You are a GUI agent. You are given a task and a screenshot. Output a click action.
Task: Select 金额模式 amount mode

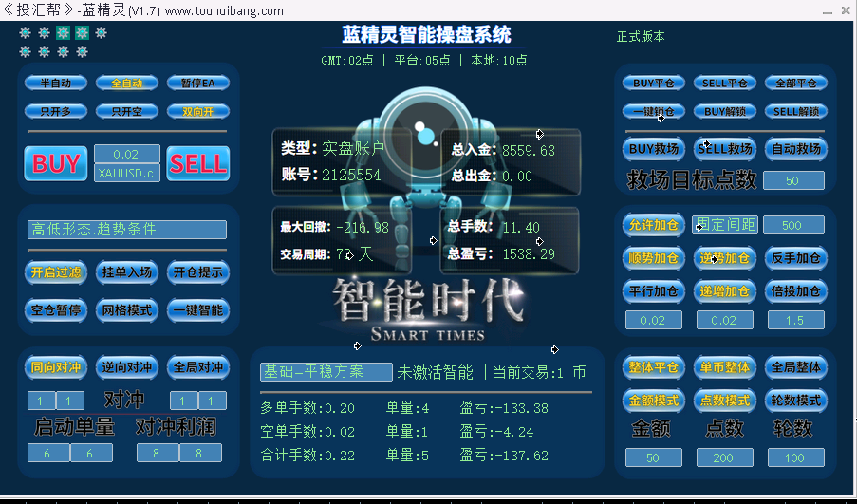(x=654, y=401)
